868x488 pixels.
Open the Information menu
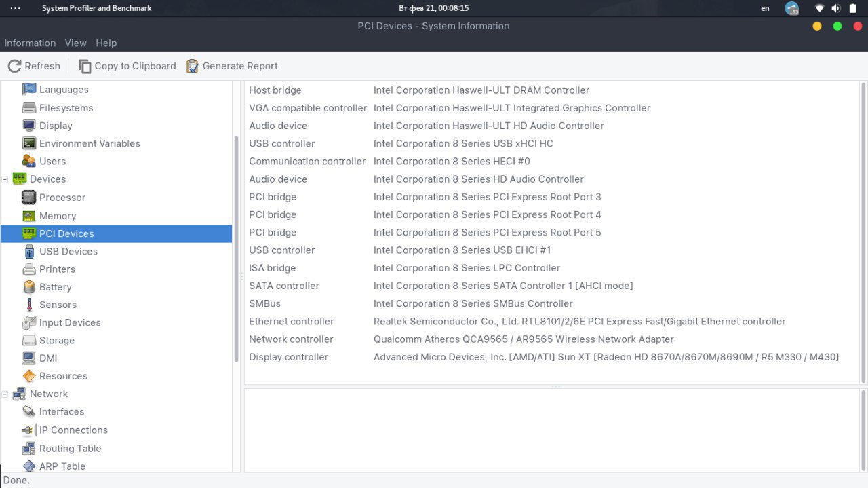[x=30, y=43]
